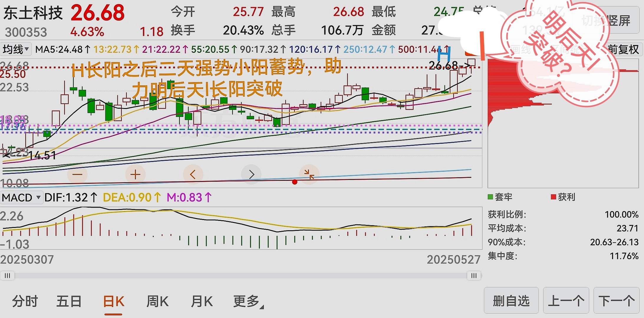This screenshot has width=644, height=318.
Task: Open the 均线 indicator dropdown
Action: pos(16,49)
